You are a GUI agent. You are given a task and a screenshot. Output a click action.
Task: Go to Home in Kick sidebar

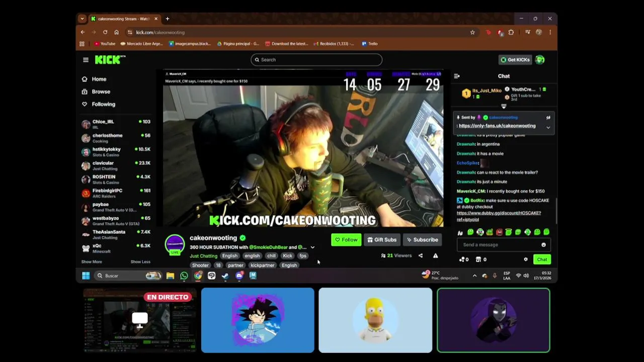pos(94,79)
